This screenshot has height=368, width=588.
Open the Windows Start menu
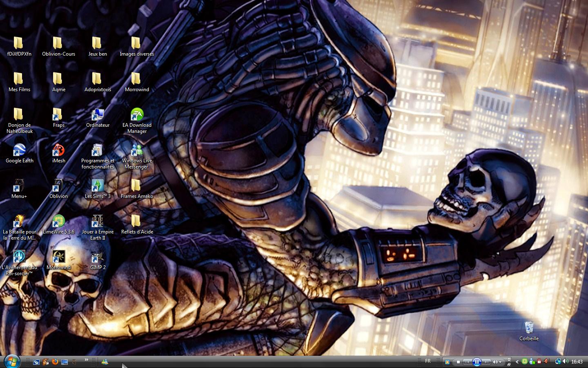[x=11, y=361]
